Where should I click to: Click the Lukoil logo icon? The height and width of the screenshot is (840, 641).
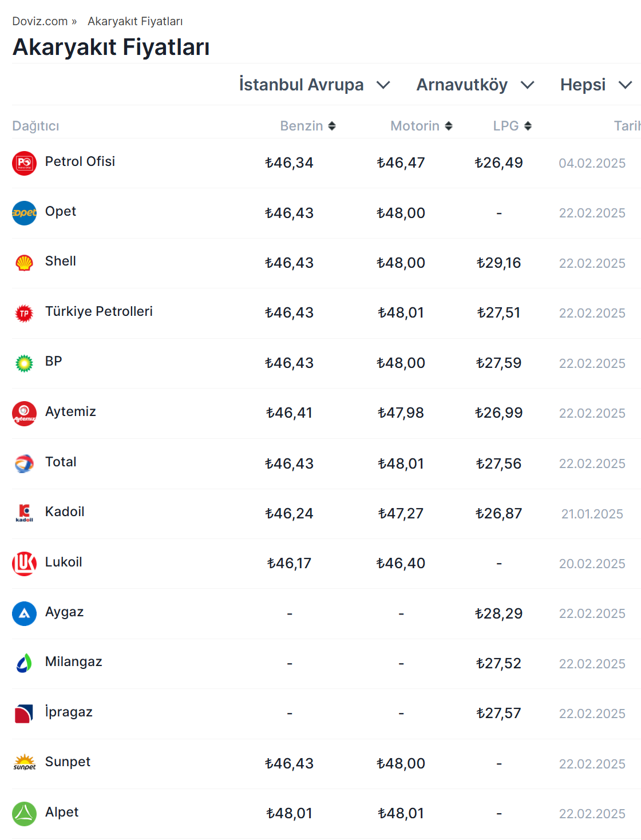click(x=24, y=564)
